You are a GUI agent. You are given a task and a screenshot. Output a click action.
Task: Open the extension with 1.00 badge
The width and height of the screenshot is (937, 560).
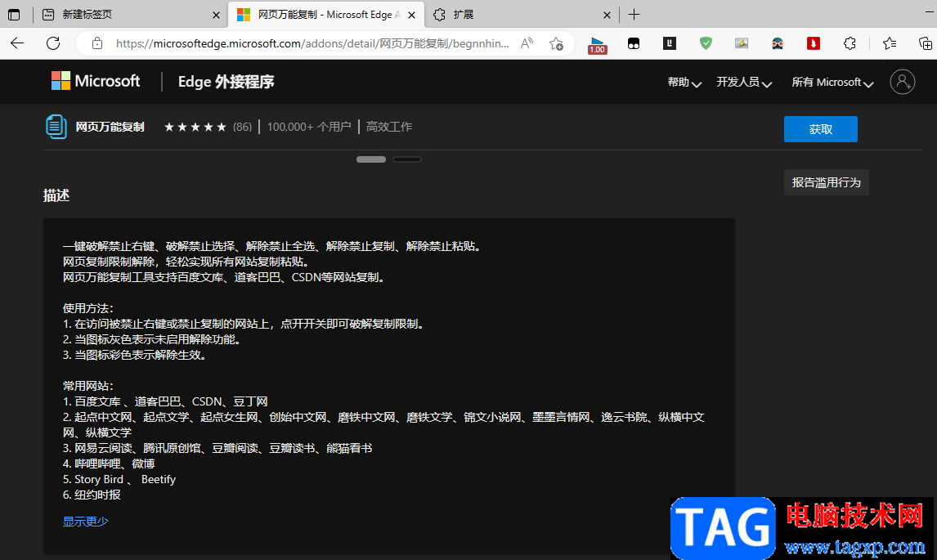[597, 45]
